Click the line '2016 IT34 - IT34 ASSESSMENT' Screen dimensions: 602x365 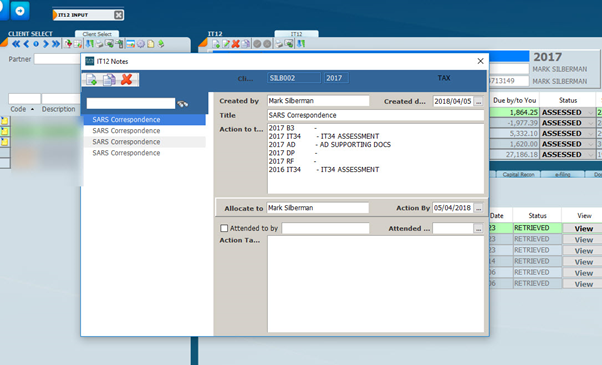(x=324, y=170)
